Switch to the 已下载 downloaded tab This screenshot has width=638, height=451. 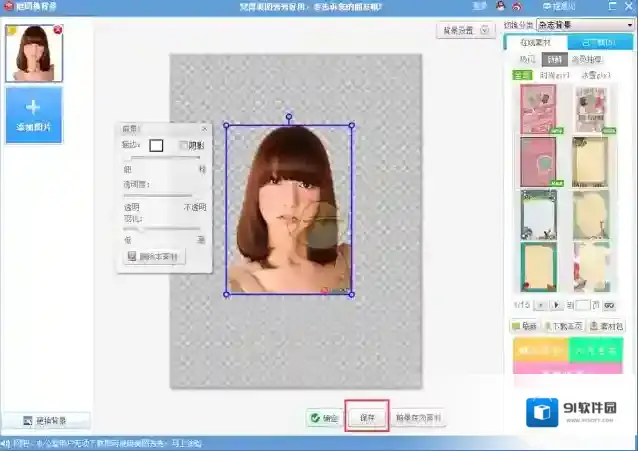[594, 42]
